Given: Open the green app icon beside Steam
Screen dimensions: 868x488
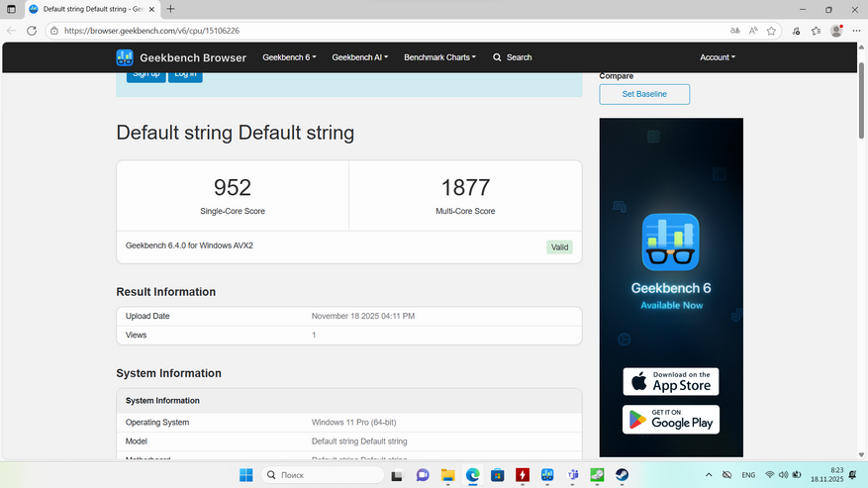Looking at the screenshot, I should tap(597, 475).
